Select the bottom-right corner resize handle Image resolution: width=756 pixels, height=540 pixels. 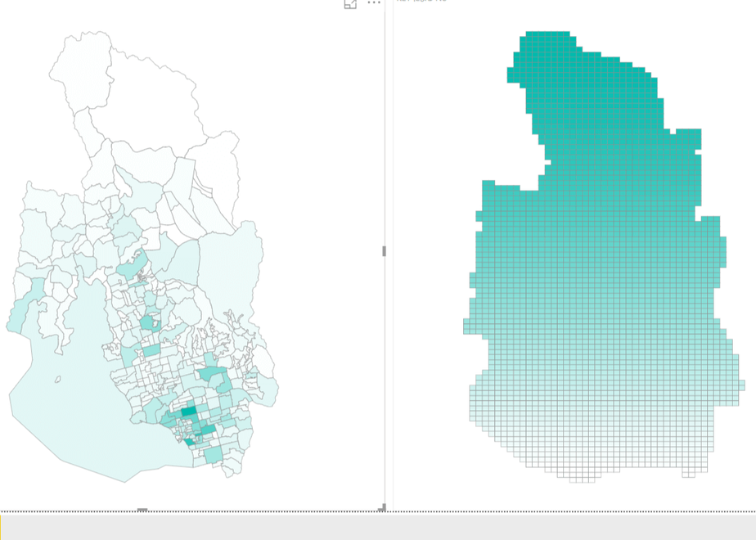pos(383,507)
